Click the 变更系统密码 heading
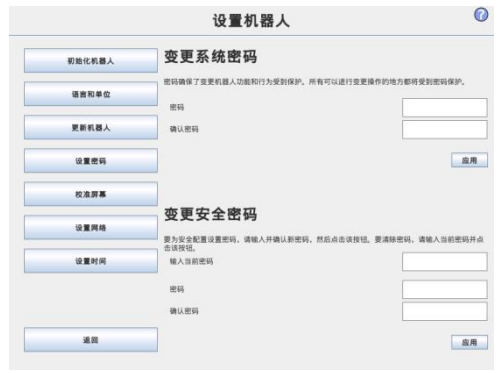The height and width of the screenshot is (373, 502). [210, 56]
